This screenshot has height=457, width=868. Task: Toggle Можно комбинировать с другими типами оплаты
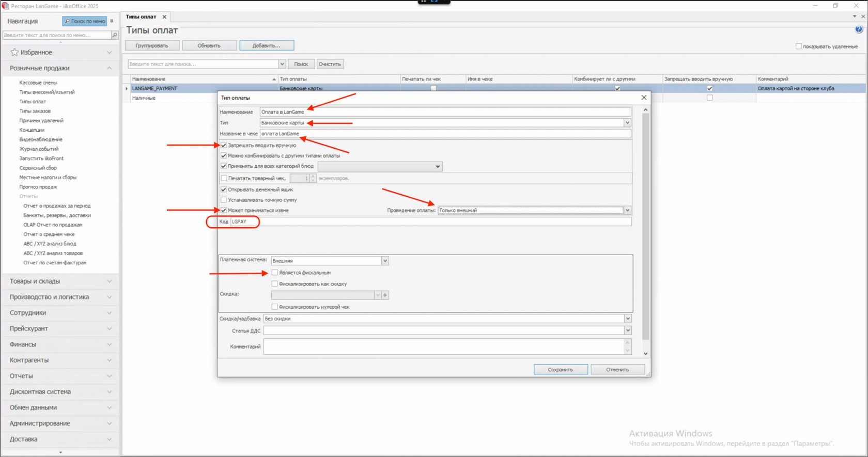[x=224, y=155]
